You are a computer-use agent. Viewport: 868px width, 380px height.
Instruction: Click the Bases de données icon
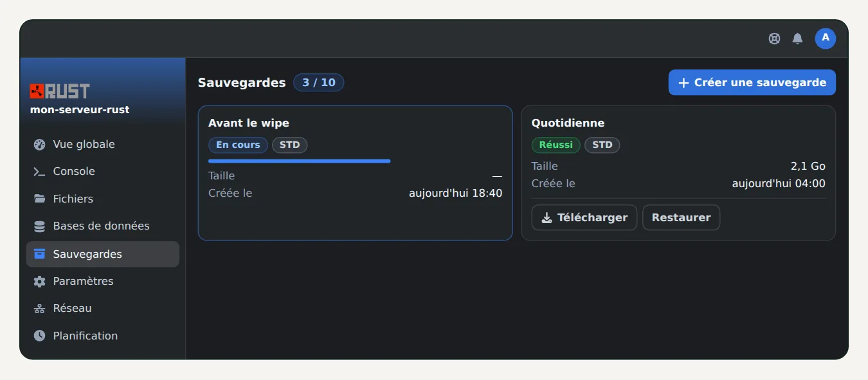(40, 226)
